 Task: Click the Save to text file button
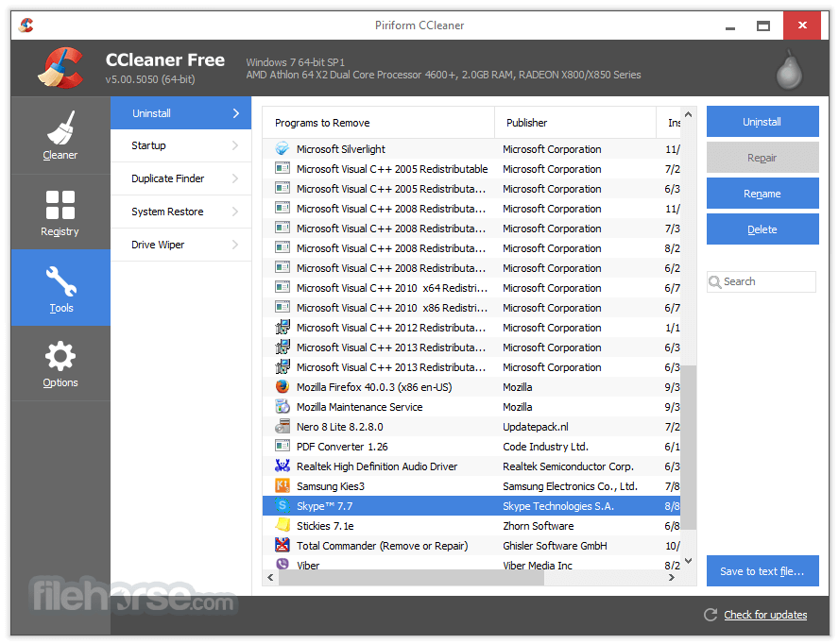pos(762,571)
